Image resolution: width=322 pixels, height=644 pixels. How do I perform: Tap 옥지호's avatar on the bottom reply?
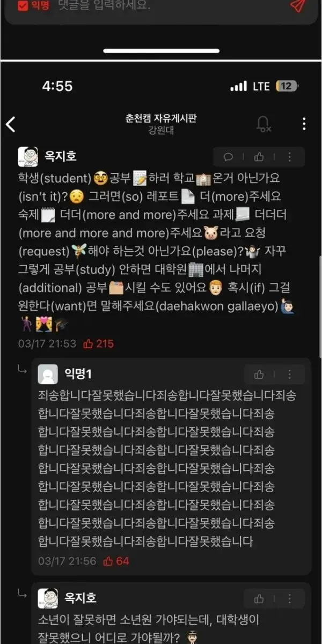click(x=48, y=598)
